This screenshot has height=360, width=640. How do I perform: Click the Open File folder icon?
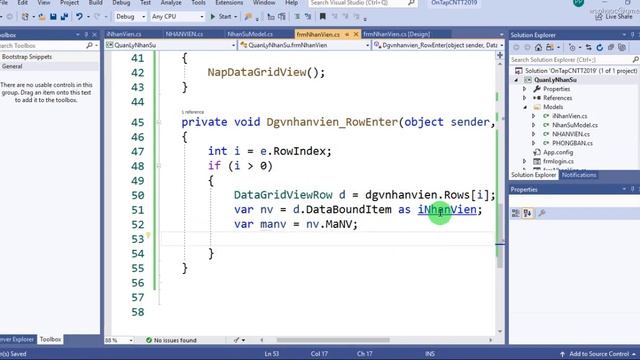[x=42, y=17]
